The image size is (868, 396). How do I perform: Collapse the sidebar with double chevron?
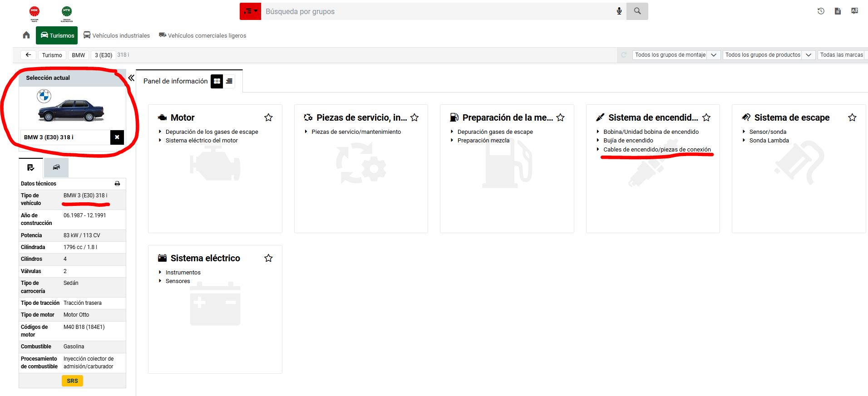(x=131, y=78)
